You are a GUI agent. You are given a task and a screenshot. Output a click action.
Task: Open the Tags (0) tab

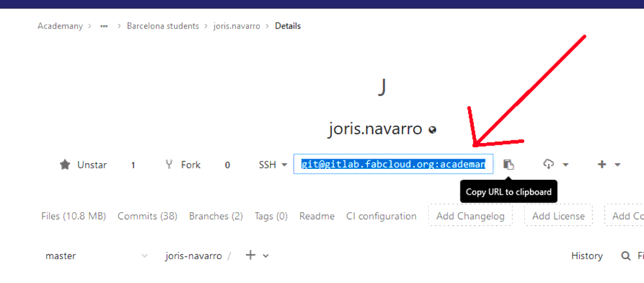tap(271, 216)
